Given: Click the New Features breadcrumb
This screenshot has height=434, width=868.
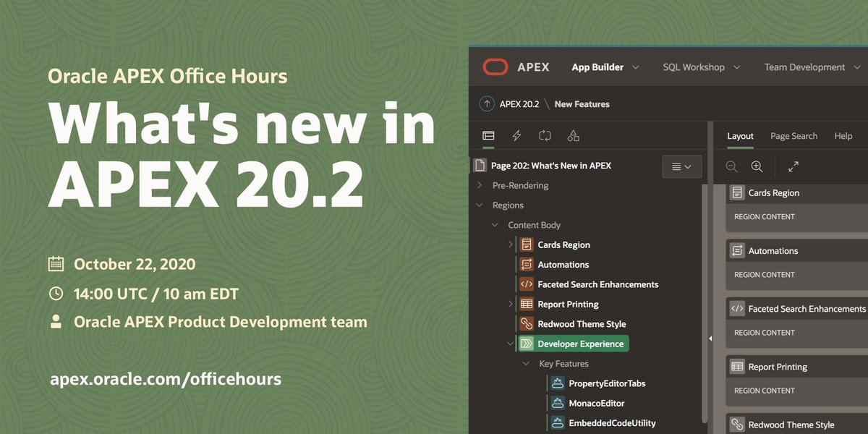Looking at the screenshot, I should point(582,104).
